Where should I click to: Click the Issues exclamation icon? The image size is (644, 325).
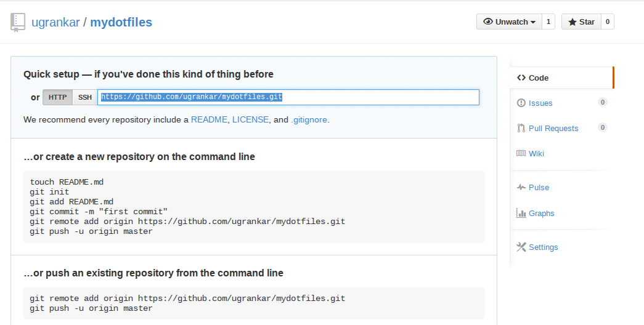coord(521,103)
